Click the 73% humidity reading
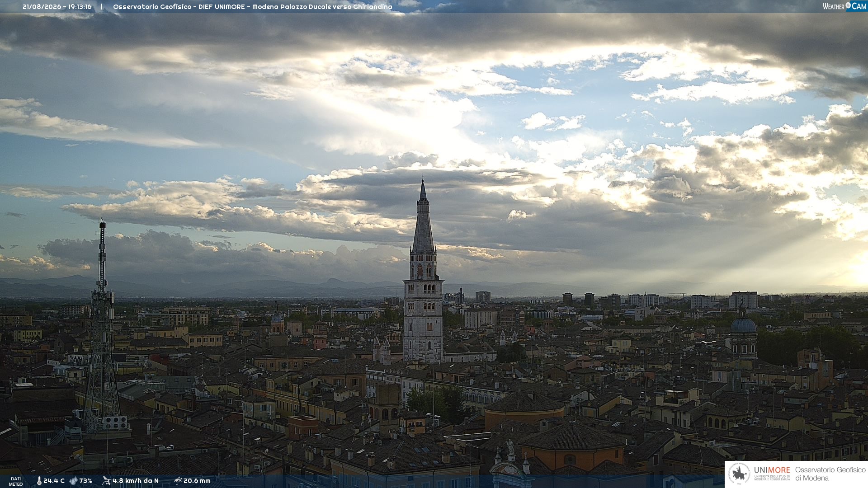Image resolution: width=868 pixels, height=488 pixels. tap(85, 481)
